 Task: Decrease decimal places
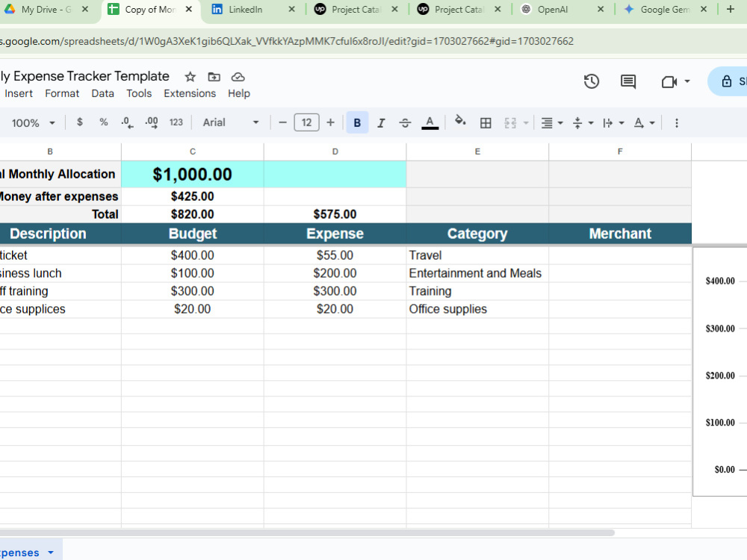pyautogui.click(x=127, y=122)
